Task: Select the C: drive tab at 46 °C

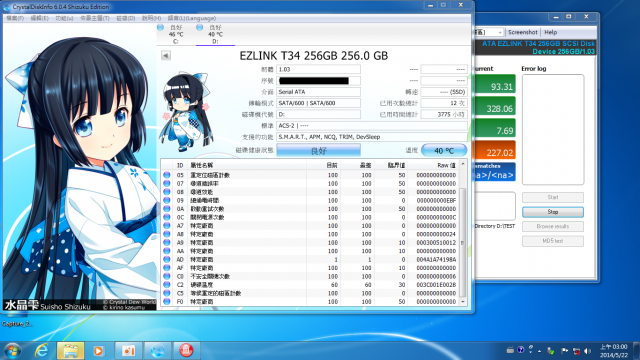Action: click(x=176, y=34)
